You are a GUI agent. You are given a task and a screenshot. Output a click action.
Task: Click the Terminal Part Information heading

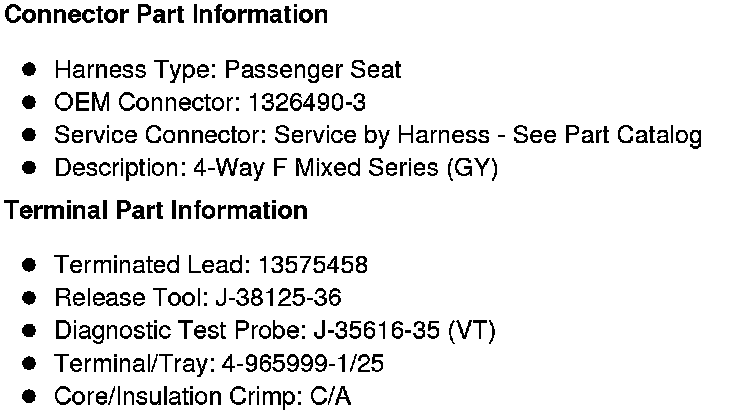[x=154, y=211]
